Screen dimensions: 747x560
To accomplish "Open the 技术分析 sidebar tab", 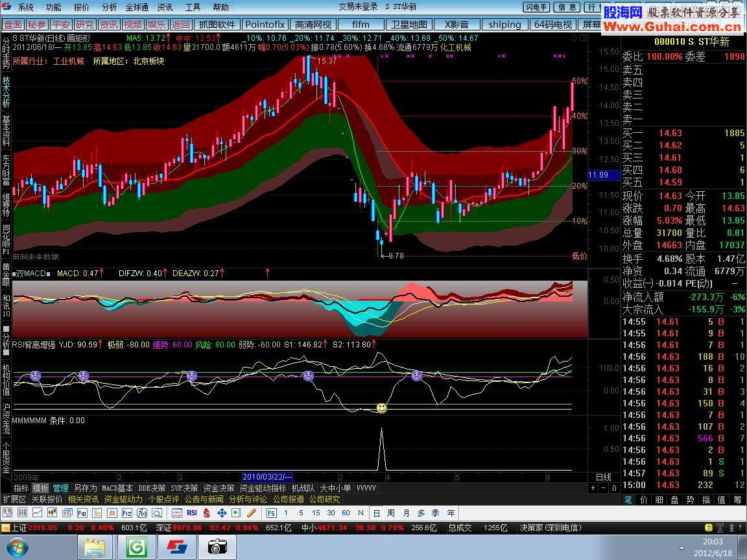I will (6, 92).
